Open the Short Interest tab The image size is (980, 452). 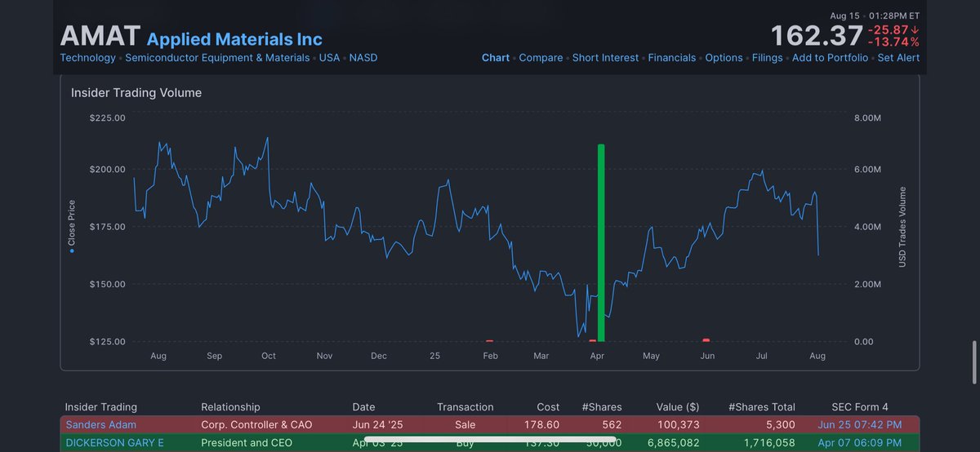coord(606,58)
